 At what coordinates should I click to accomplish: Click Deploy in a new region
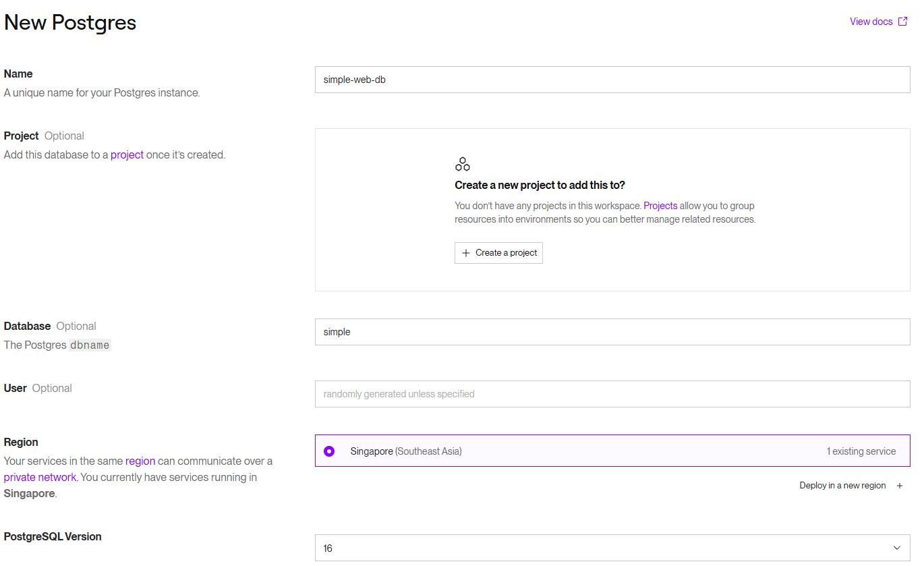coord(842,486)
